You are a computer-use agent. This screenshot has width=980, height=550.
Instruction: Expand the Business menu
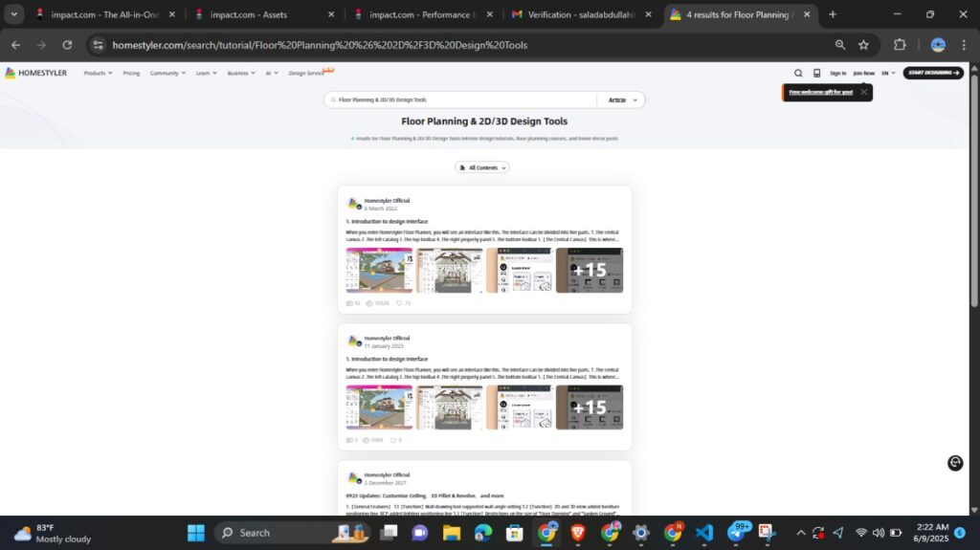(240, 73)
